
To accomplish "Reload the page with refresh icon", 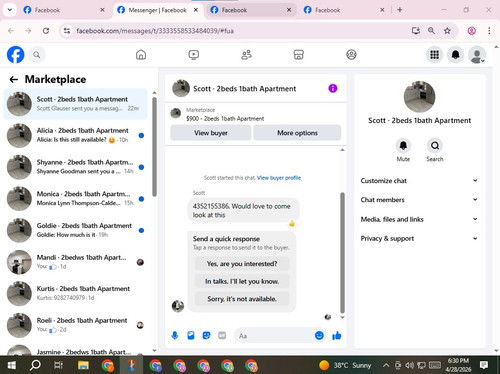I will [46, 31].
